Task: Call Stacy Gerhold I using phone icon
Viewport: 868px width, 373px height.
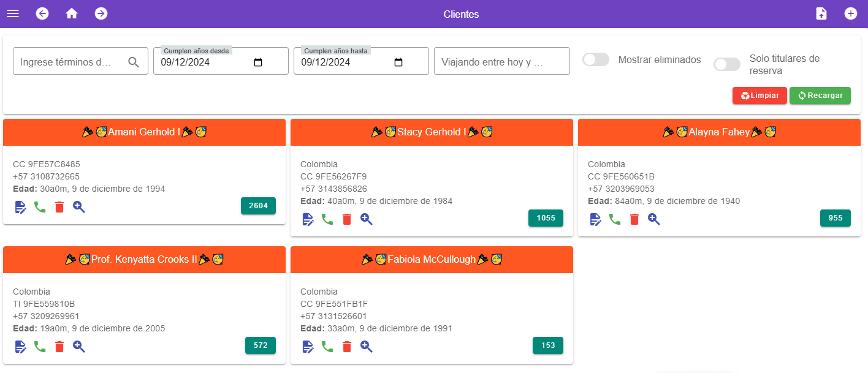Action: [327, 219]
